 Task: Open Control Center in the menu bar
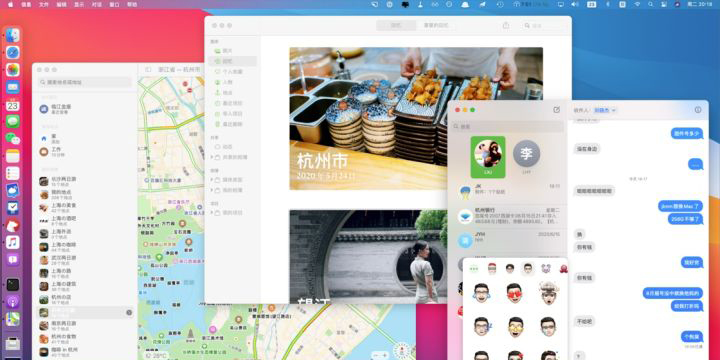(664, 4)
